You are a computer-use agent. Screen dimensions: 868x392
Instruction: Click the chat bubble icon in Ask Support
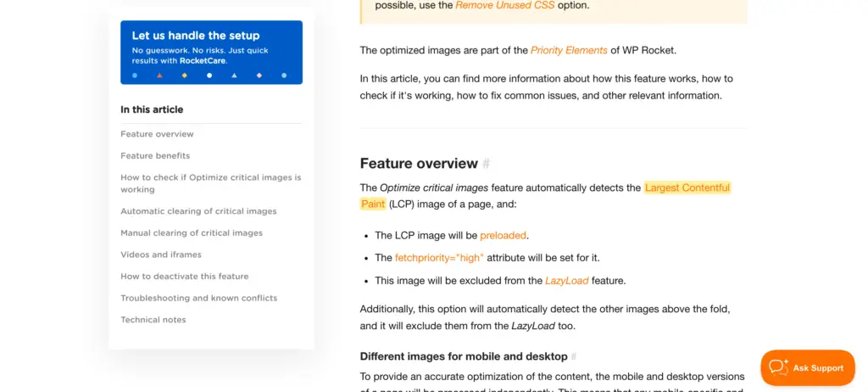click(x=778, y=367)
